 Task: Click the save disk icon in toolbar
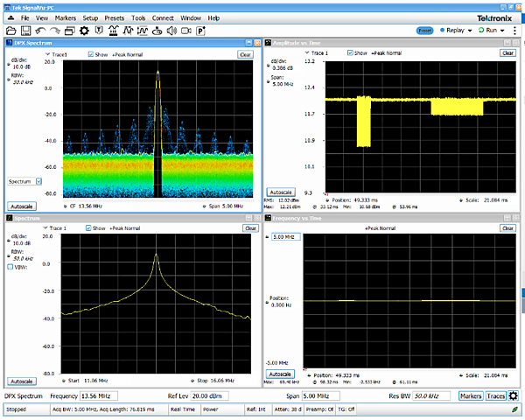[x=25, y=31]
